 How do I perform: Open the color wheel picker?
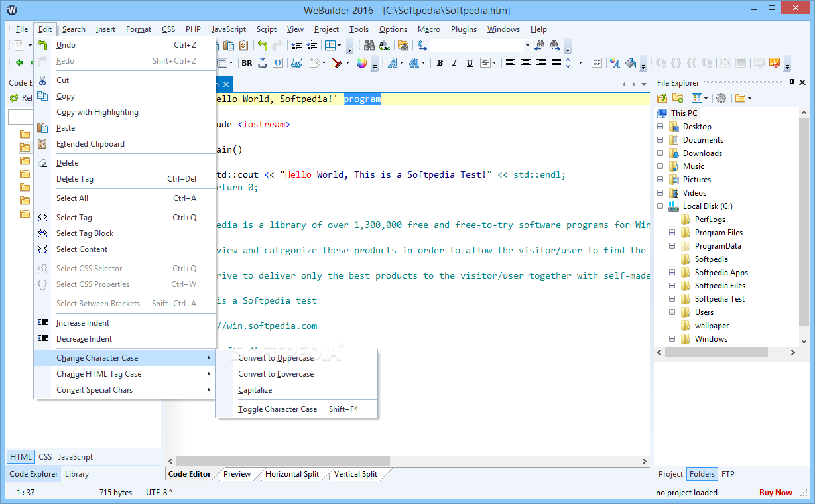point(361,63)
